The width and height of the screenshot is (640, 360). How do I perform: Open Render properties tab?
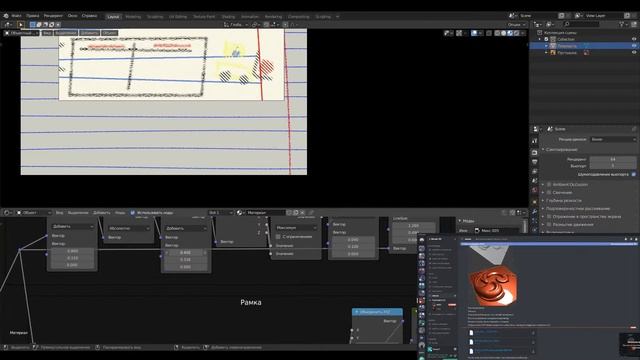(535, 152)
